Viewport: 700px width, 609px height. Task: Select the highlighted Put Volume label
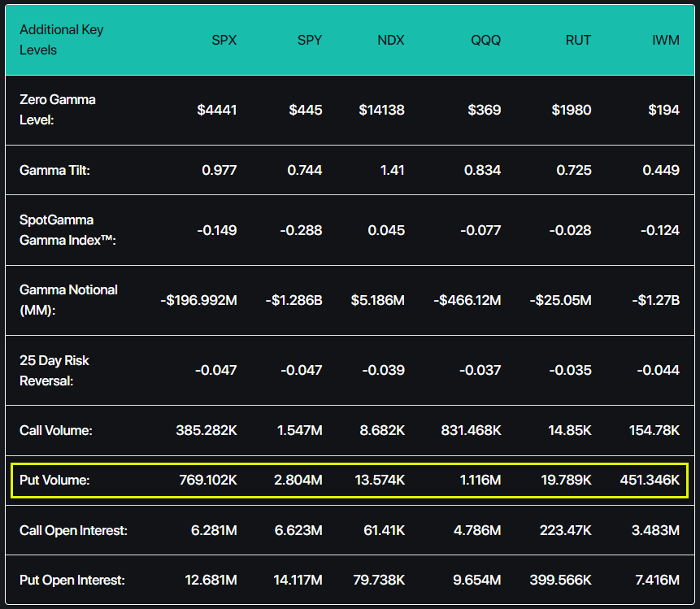(x=54, y=480)
